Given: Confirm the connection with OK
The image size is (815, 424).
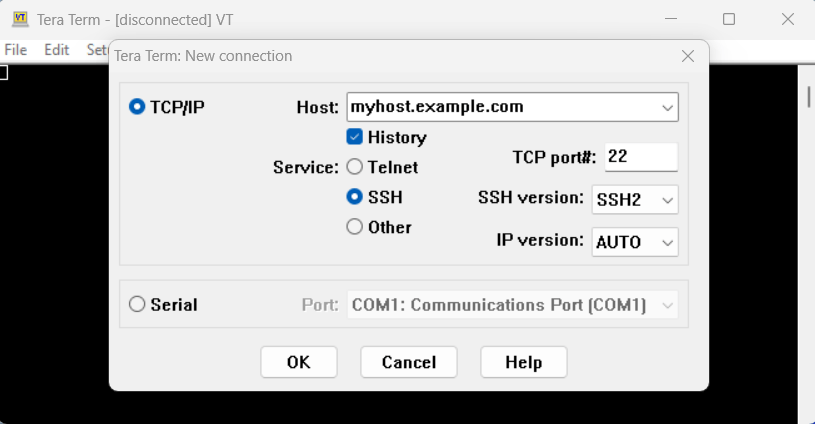Looking at the screenshot, I should pyautogui.click(x=299, y=362).
